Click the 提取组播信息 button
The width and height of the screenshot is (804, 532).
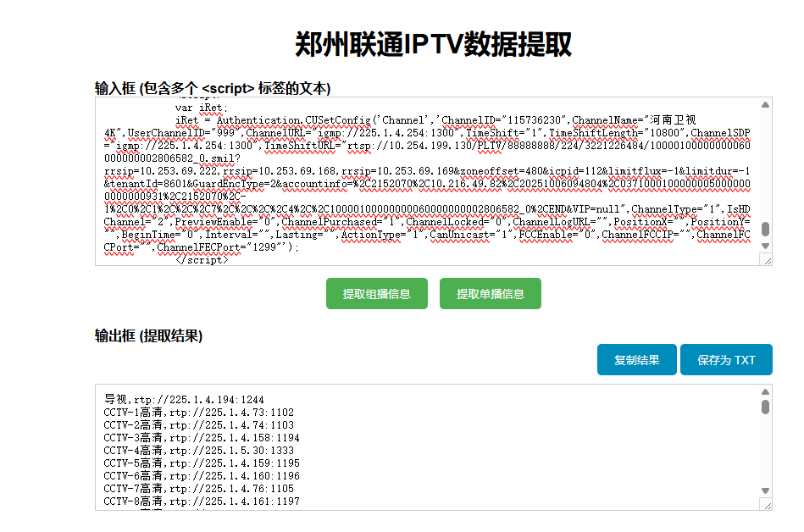[376, 293]
